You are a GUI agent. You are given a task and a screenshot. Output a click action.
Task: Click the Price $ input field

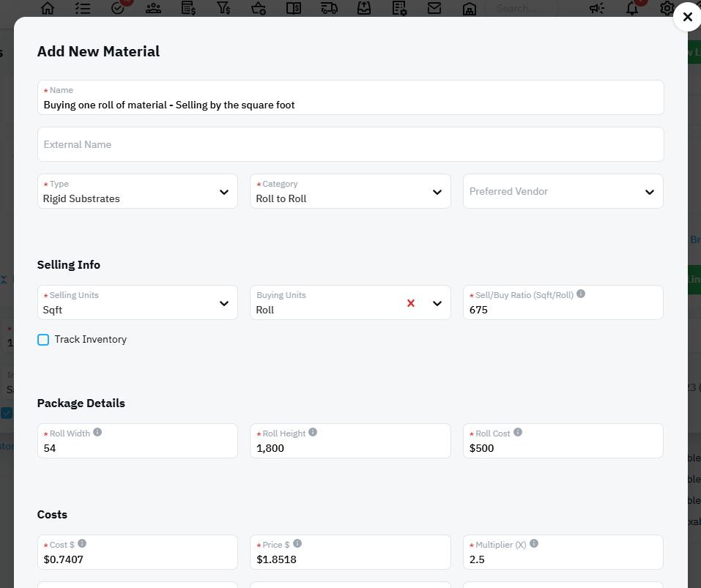tap(350, 559)
